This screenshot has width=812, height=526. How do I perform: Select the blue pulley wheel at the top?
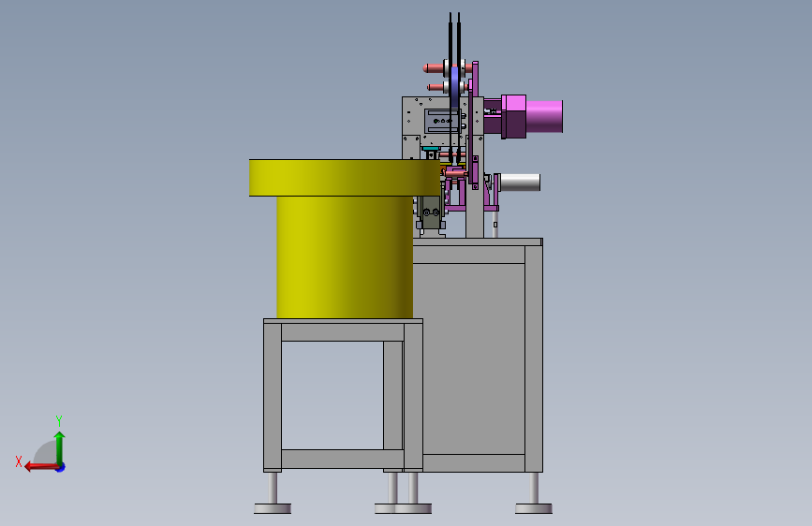coord(454,87)
